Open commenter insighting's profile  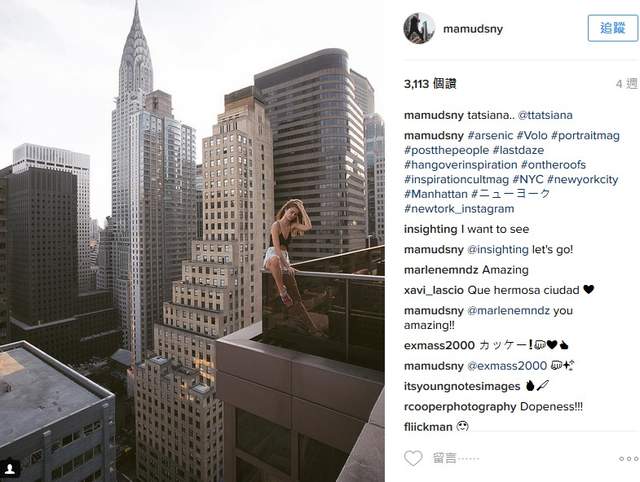point(431,229)
